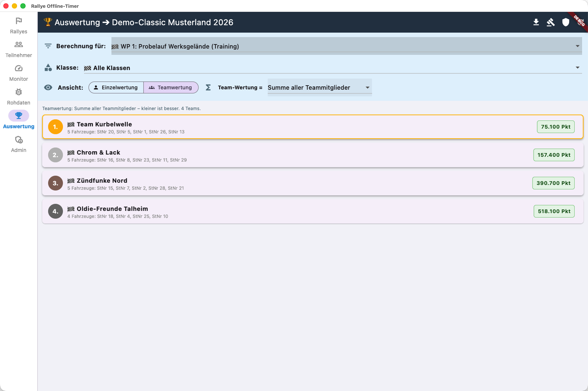The width and height of the screenshot is (588, 391).
Task: Click the Demo-Classic Musterland 2026 header title
Action: (173, 22)
